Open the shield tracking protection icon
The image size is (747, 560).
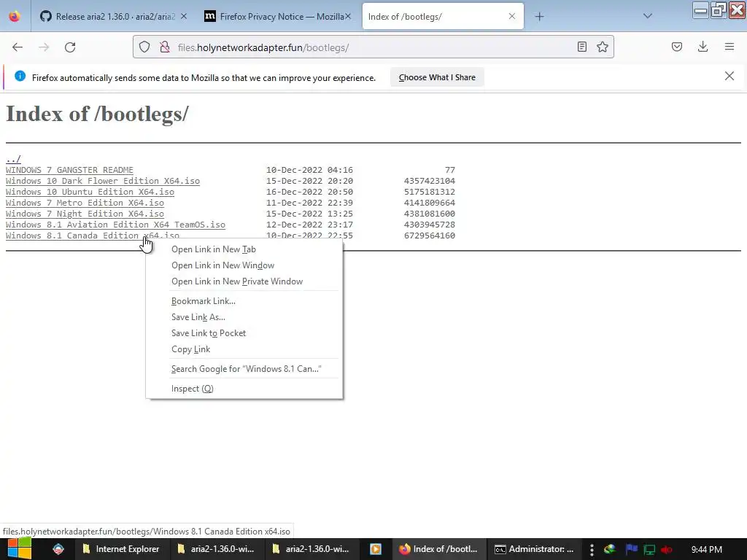point(144,47)
